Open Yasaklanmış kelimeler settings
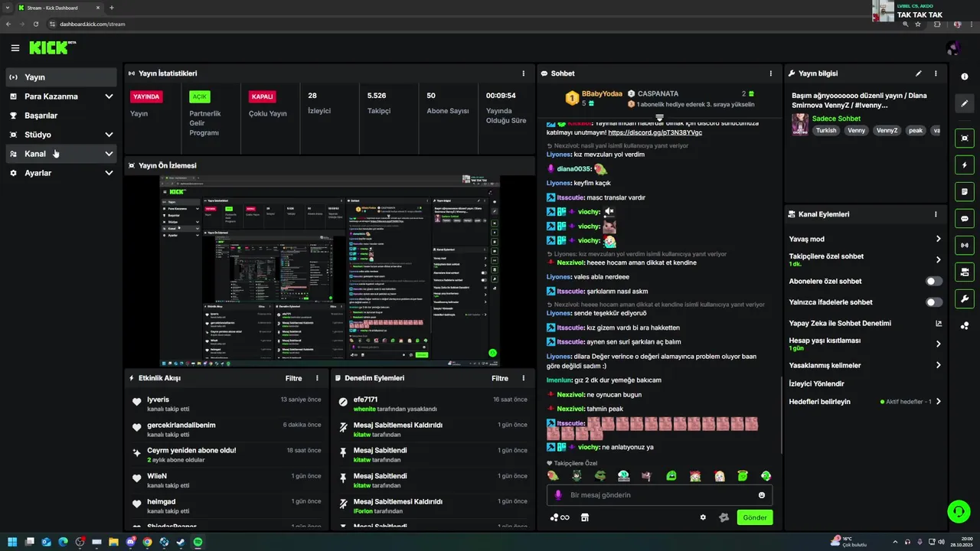The image size is (980, 551). tap(865, 365)
